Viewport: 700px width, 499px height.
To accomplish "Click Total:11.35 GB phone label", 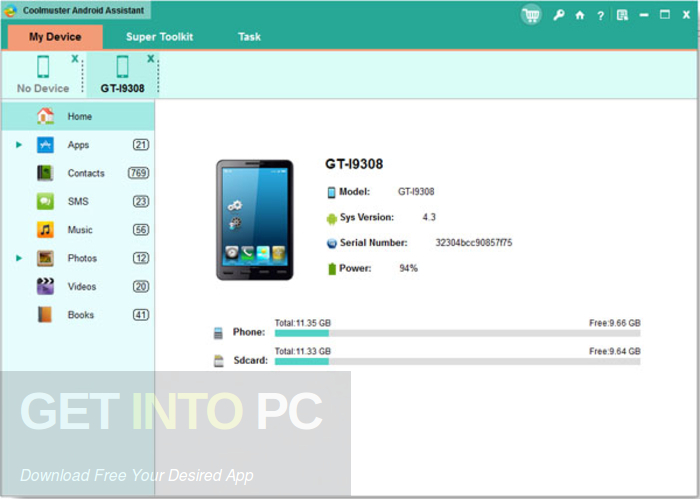I will pos(303,323).
